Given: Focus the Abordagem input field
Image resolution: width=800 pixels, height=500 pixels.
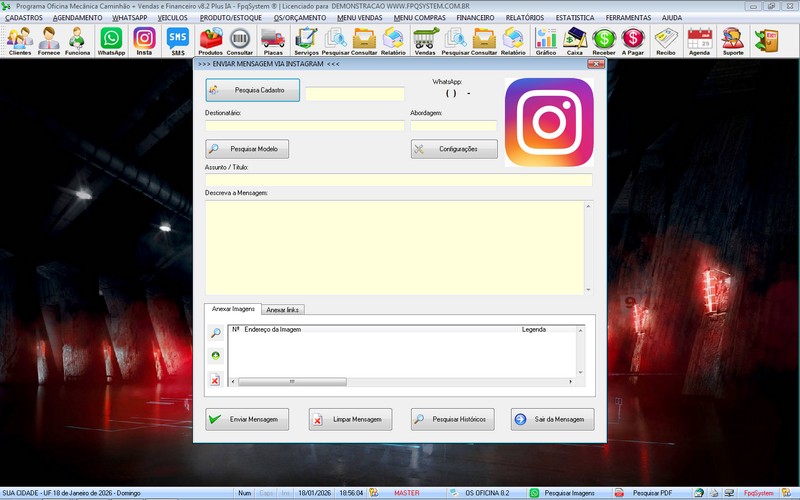Looking at the screenshot, I should tap(454, 126).
